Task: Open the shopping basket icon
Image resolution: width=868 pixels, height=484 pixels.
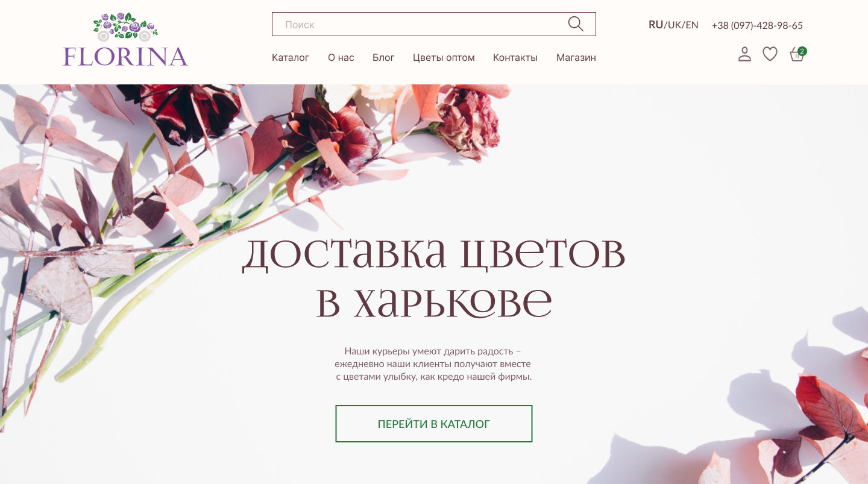Action: 797,55
